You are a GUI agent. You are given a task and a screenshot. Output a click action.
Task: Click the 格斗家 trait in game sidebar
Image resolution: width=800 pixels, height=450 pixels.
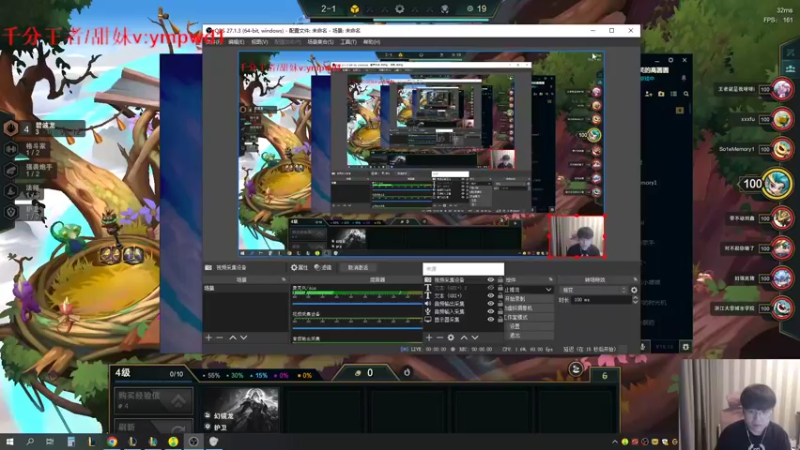27,149
